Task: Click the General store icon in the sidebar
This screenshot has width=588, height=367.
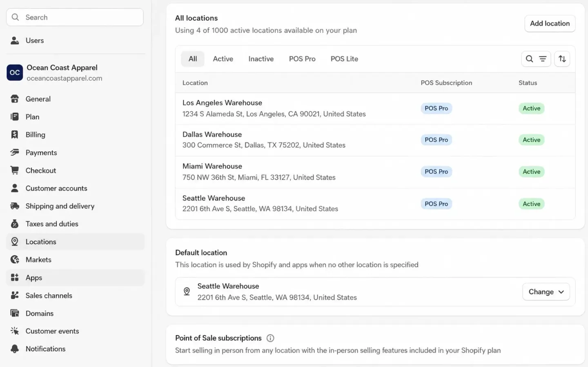Action: [x=15, y=99]
